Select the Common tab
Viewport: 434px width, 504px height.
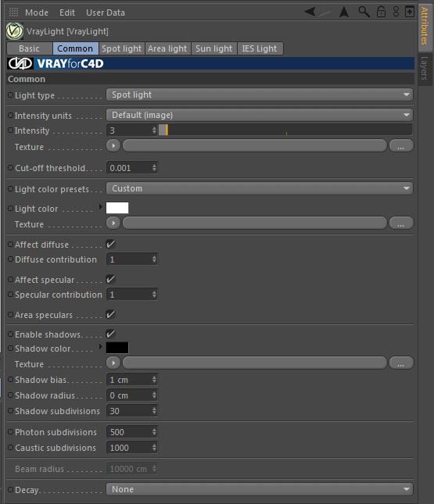(x=75, y=48)
